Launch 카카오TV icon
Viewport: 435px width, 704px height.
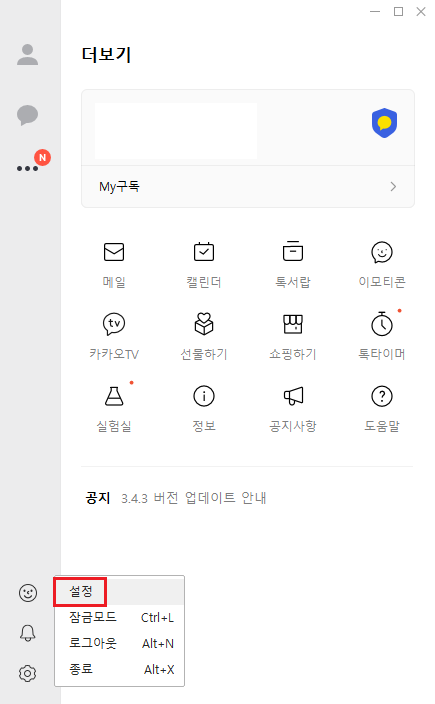pos(114,324)
